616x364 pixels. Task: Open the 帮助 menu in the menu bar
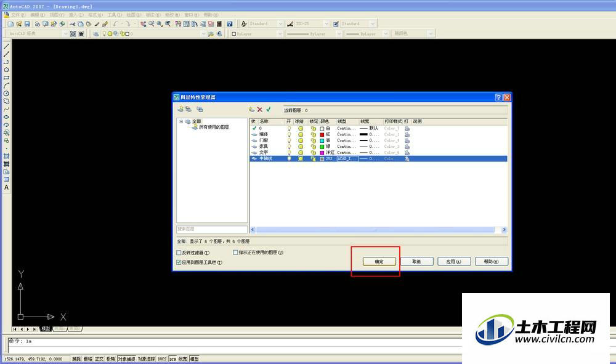coord(211,15)
